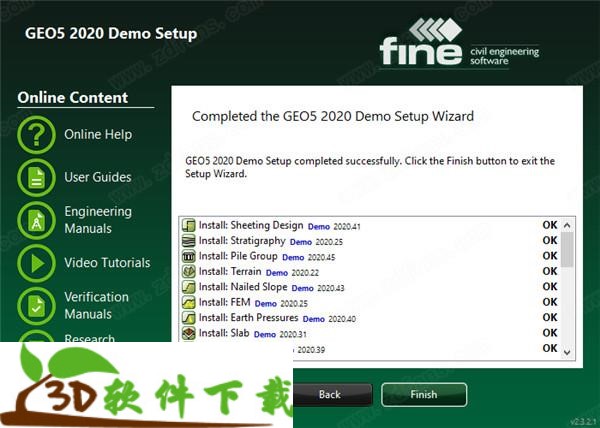The image size is (600, 428).
Task: Click the User Guides document icon
Action: tap(36, 178)
